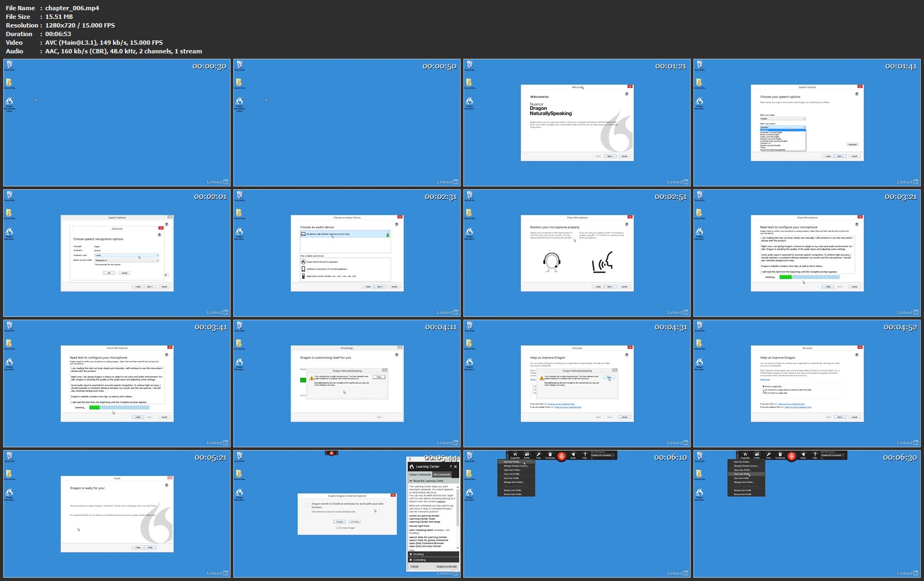Image resolution: width=924 pixels, height=581 pixels.
Task: Select Exercise Files folder in 00:00:50 frame
Action: (x=239, y=84)
